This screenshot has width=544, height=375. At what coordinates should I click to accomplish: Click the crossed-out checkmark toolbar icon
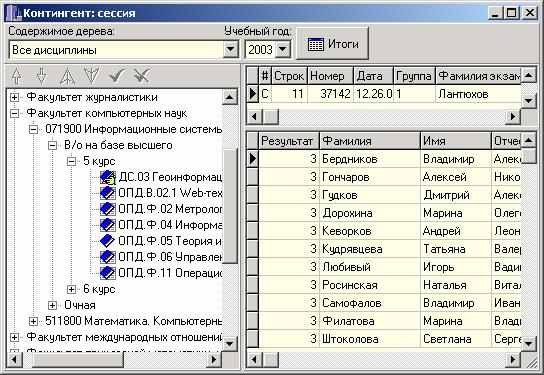coord(142,75)
